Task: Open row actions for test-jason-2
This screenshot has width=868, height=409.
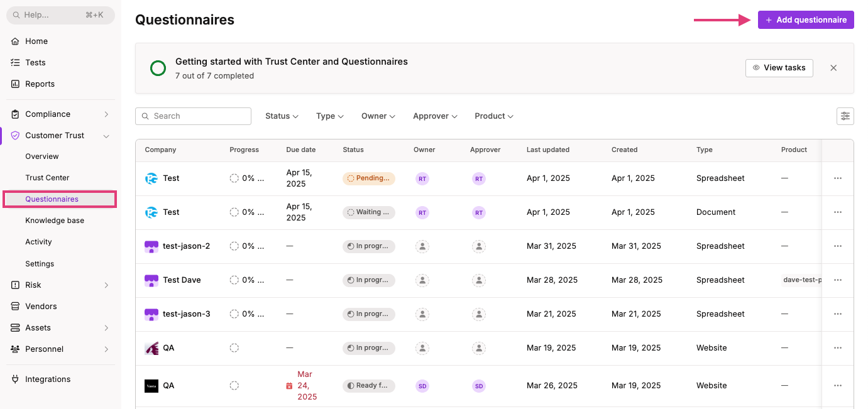Action: tap(838, 246)
